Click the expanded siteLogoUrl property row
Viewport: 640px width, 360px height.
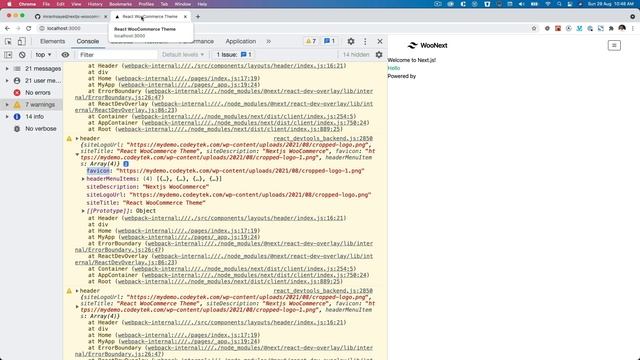point(229,195)
